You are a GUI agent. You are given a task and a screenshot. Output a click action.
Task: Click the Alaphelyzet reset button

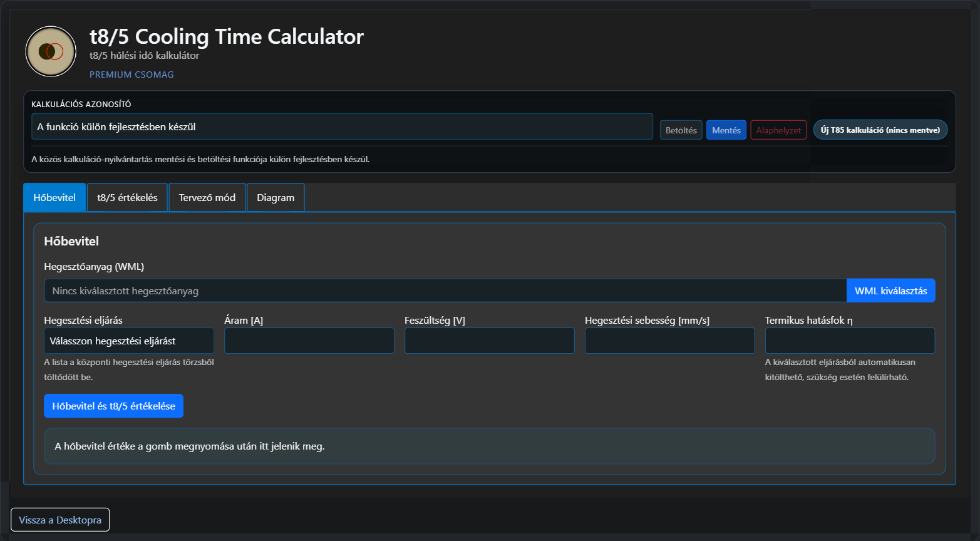click(778, 130)
